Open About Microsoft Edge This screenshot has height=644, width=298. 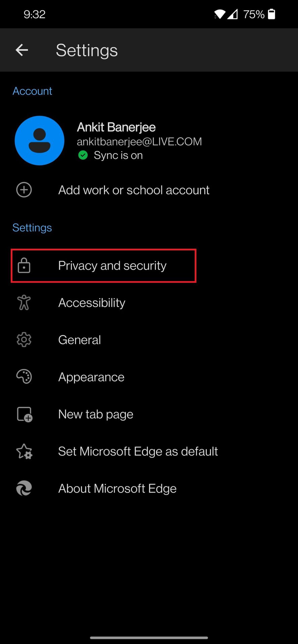pyautogui.click(x=117, y=489)
